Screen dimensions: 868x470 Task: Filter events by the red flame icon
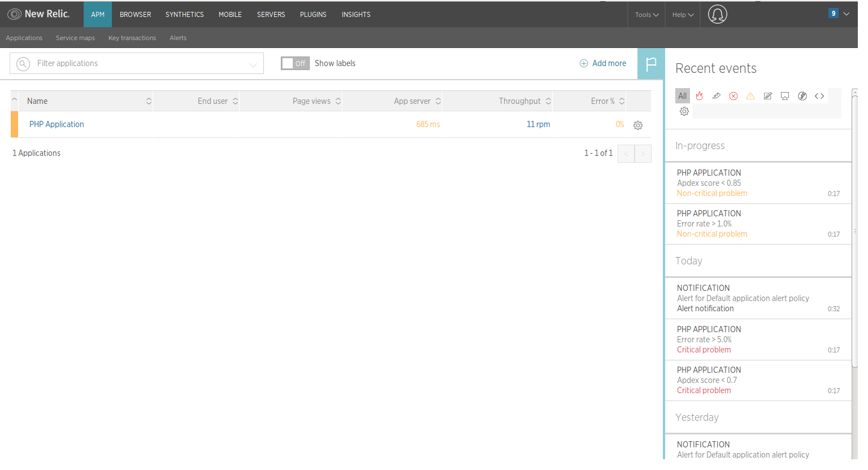coord(699,96)
